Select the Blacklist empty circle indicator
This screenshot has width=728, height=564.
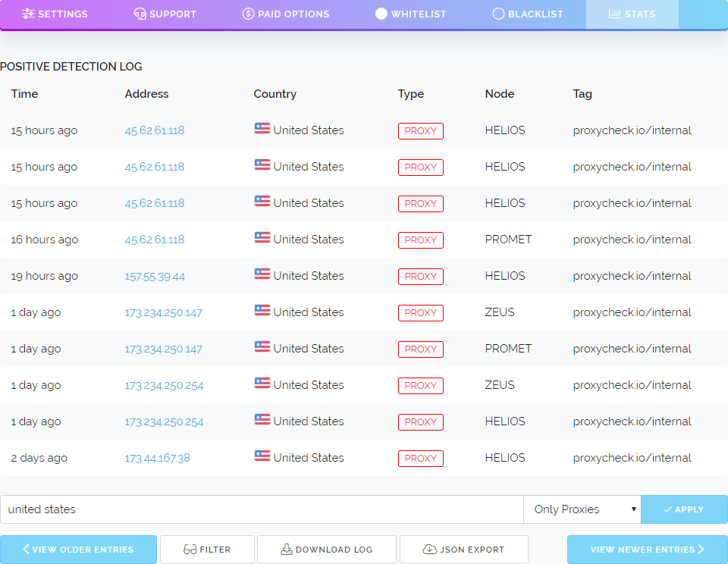point(498,14)
